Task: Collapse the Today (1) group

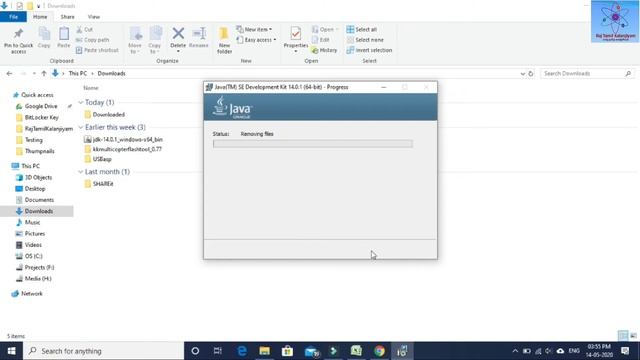Action: click(x=80, y=102)
